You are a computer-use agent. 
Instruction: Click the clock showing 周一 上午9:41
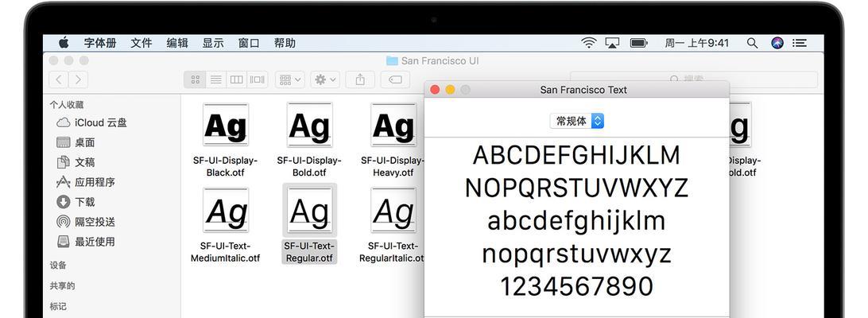(x=697, y=43)
